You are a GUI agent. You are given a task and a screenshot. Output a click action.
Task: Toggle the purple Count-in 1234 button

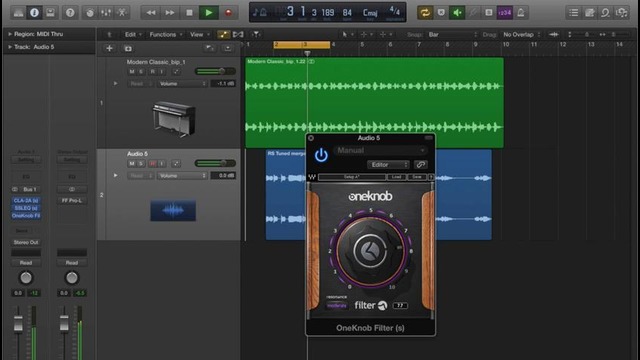[x=504, y=13]
